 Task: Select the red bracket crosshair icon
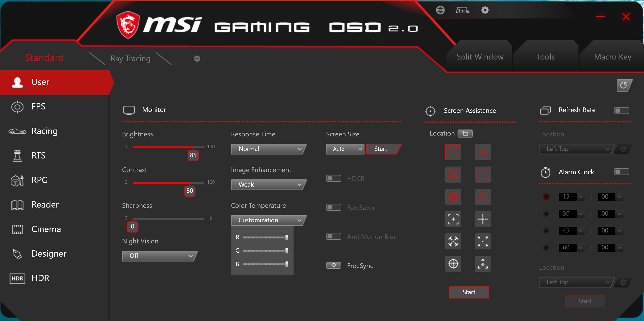453,152
